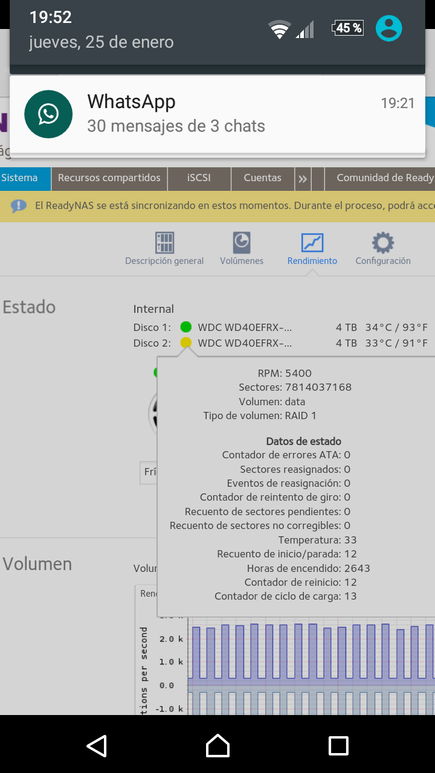Click the Estado section heading
This screenshot has width=435, height=773.
29,307
